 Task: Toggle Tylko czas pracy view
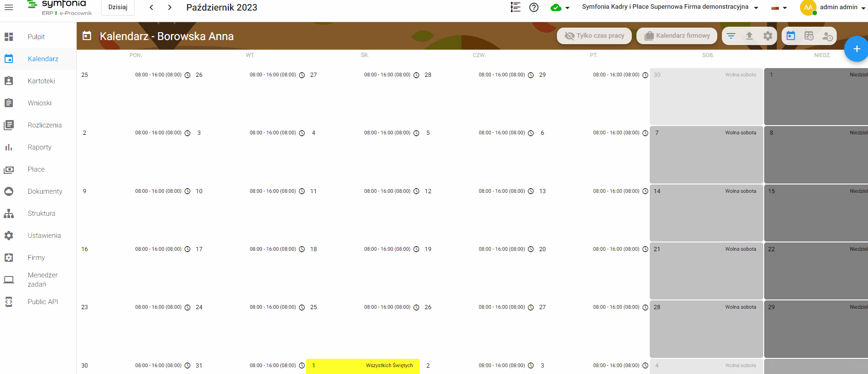tap(594, 35)
